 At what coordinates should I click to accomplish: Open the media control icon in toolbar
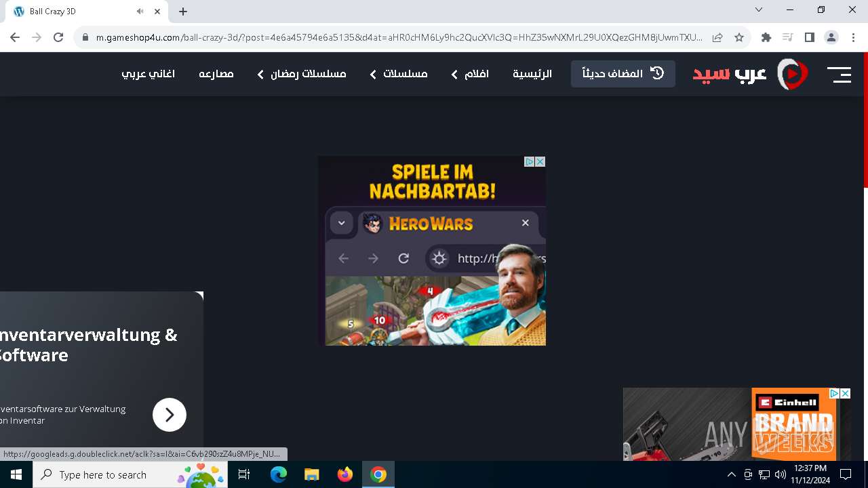point(787,37)
